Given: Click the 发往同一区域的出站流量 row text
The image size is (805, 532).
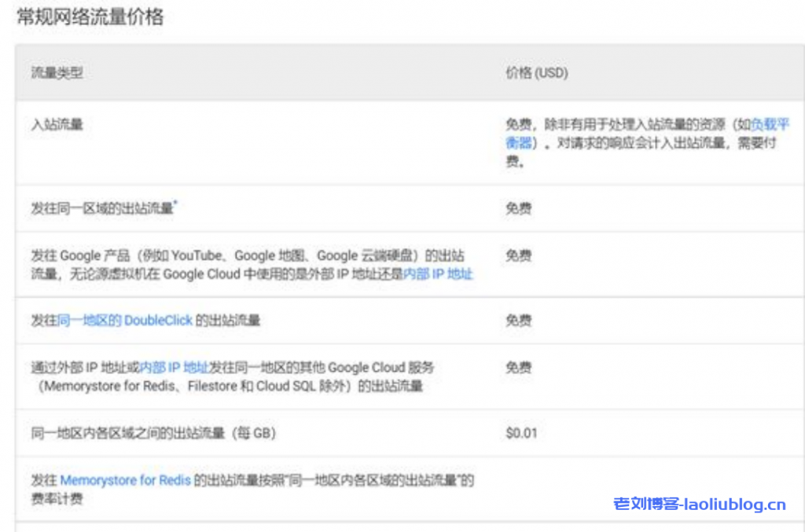Looking at the screenshot, I should click(101, 208).
